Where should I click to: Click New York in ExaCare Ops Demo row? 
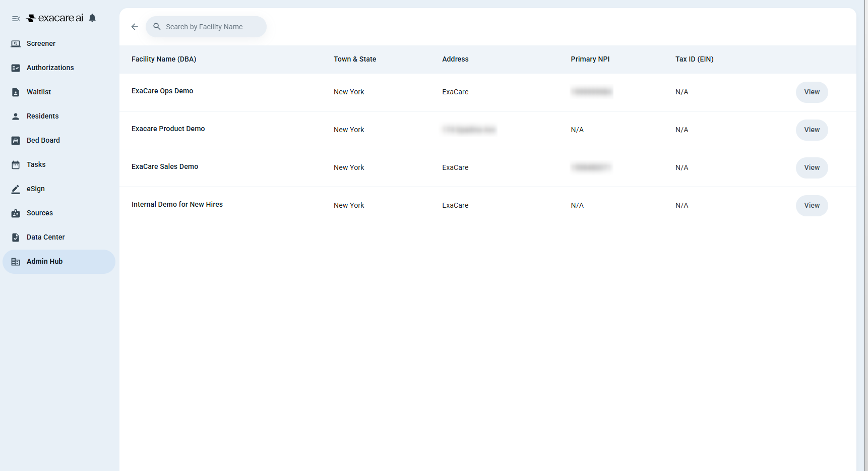pyautogui.click(x=349, y=92)
